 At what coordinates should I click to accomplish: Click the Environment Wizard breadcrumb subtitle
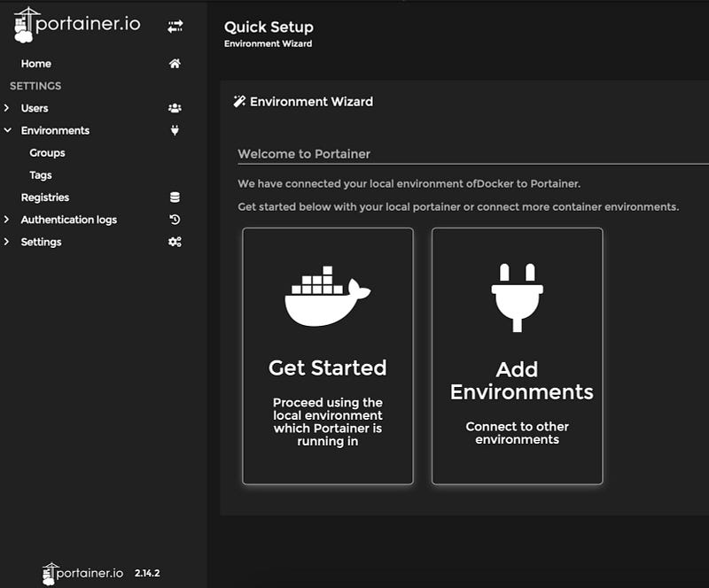[269, 44]
